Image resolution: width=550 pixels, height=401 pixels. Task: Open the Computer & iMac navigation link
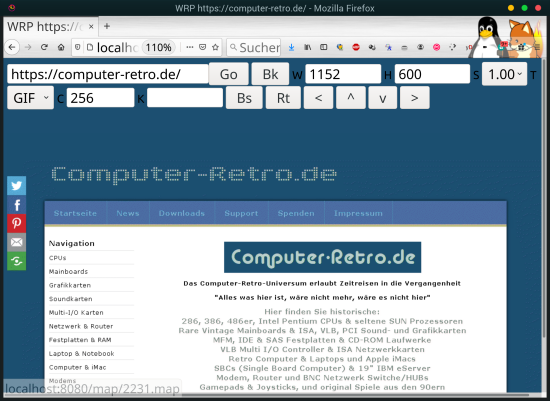[78, 367]
